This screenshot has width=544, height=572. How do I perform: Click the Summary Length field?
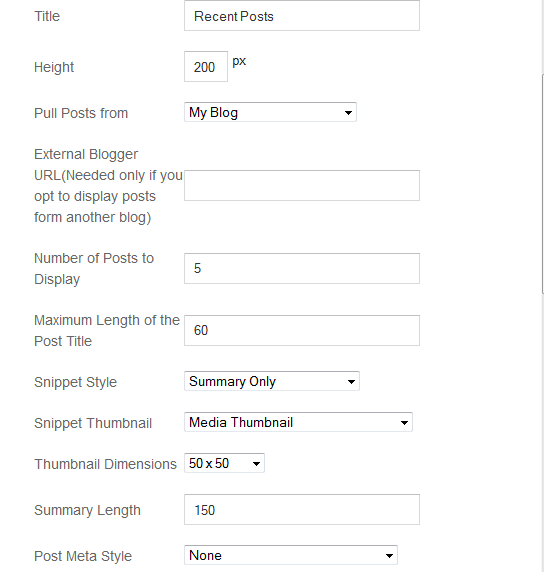pos(302,510)
